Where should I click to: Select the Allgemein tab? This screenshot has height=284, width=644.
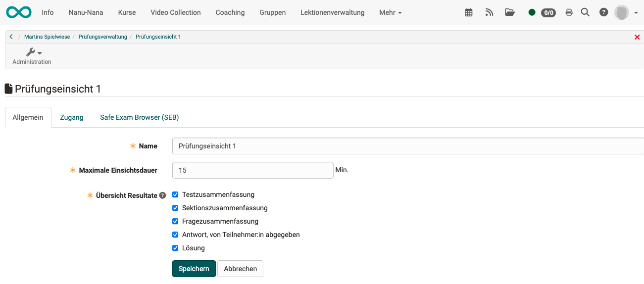coord(28,117)
